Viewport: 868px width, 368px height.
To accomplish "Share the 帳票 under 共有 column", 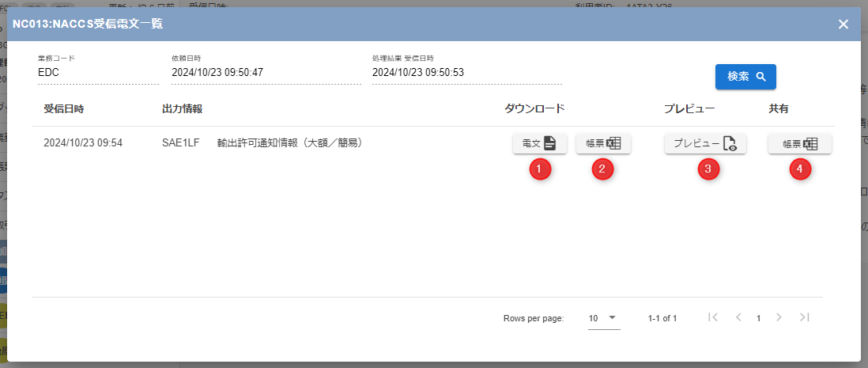I will (x=800, y=144).
